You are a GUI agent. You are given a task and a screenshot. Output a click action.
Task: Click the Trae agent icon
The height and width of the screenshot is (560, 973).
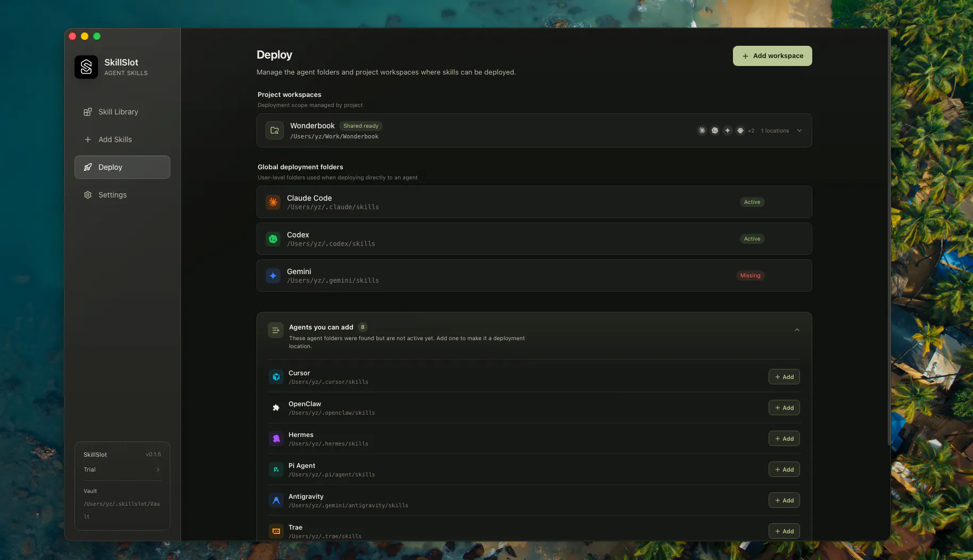[276, 531]
